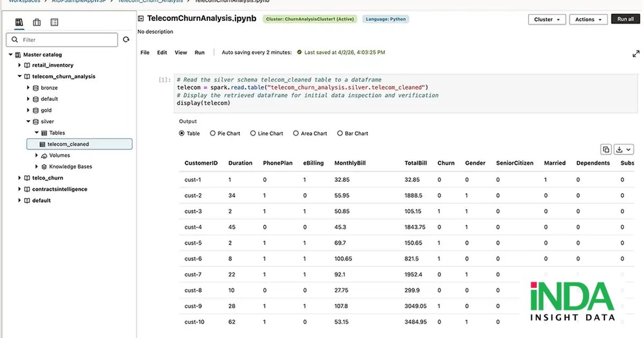Open the Run menu
This screenshot has height=338, width=644.
(200, 53)
